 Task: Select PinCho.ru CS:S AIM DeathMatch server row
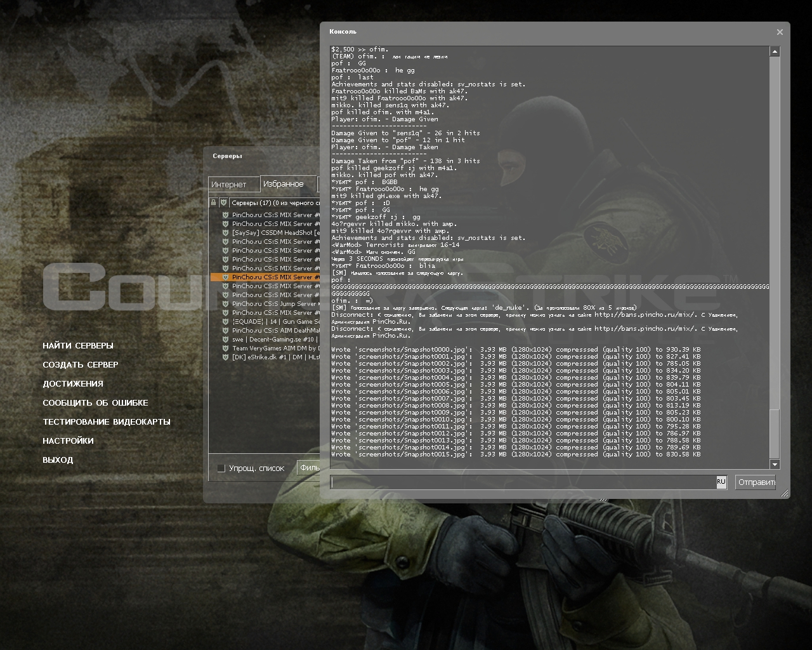pyautogui.click(x=265, y=331)
